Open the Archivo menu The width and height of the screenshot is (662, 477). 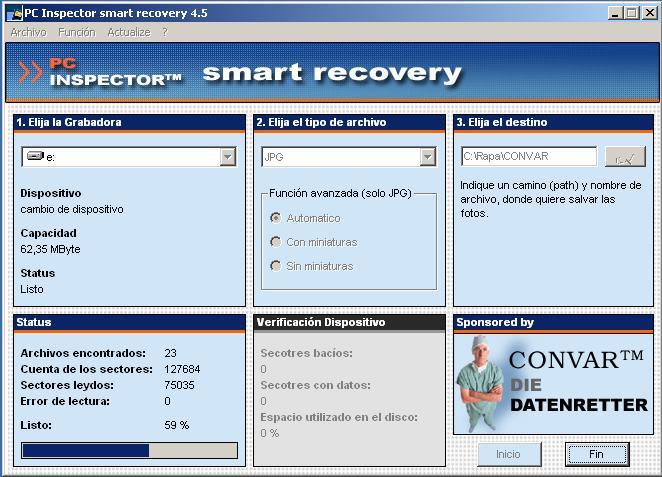[x=28, y=32]
